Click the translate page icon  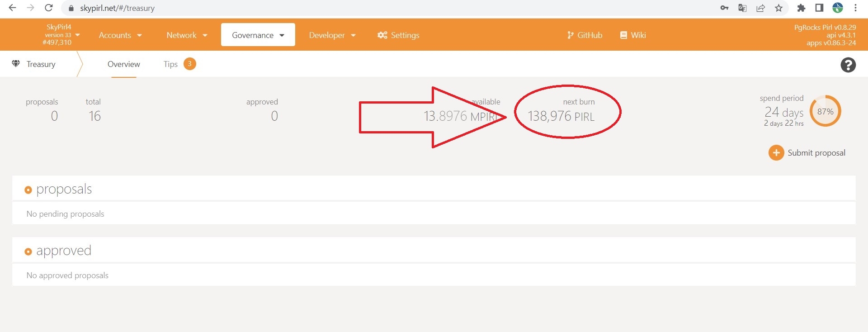[x=742, y=8]
